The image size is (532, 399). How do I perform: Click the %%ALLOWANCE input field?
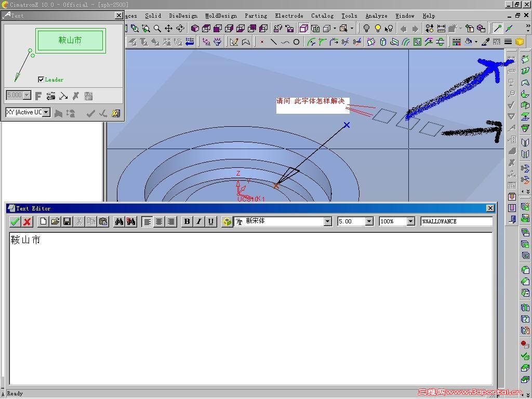(x=456, y=221)
